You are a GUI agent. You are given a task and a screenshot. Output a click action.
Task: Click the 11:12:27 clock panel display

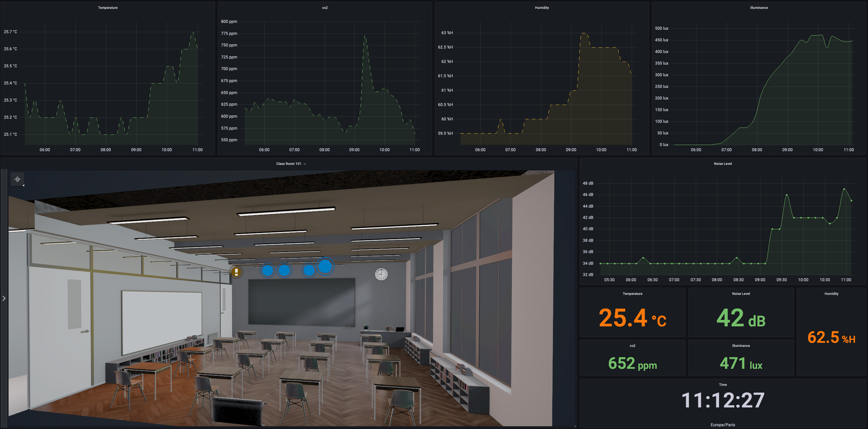pyautogui.click(x=723, y=400)
